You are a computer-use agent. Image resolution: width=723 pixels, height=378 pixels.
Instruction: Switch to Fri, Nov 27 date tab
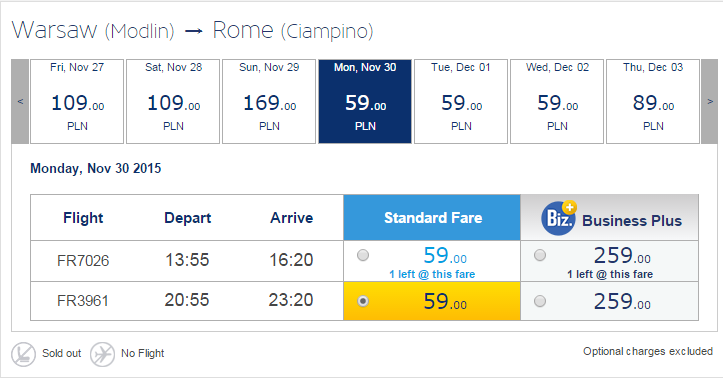pos(77,101)
